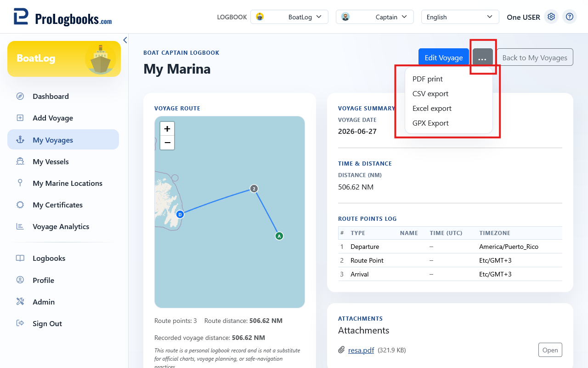Viewport: 588px width, 368px height.
Task: Zoom in on the voyage map
Action: [167, 129]
